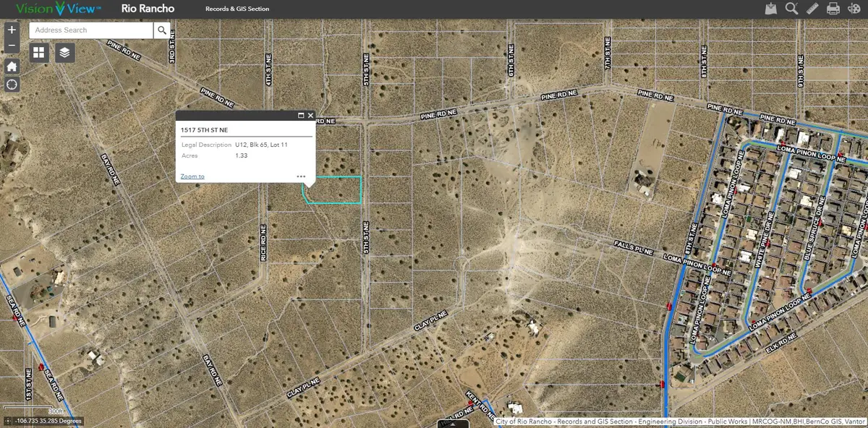Enable the Find My Location crosshair tool
Screen dimensions: 868x428
click(x=11, y=85)
